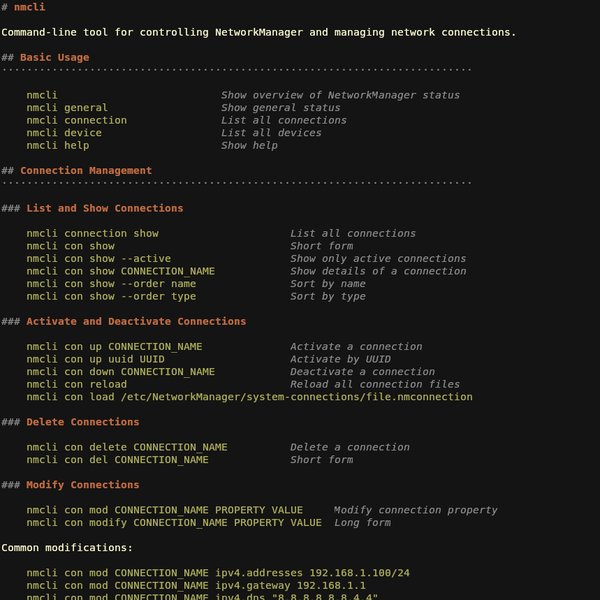Click the '### Modify Connections' subheading

click(70, 485)
